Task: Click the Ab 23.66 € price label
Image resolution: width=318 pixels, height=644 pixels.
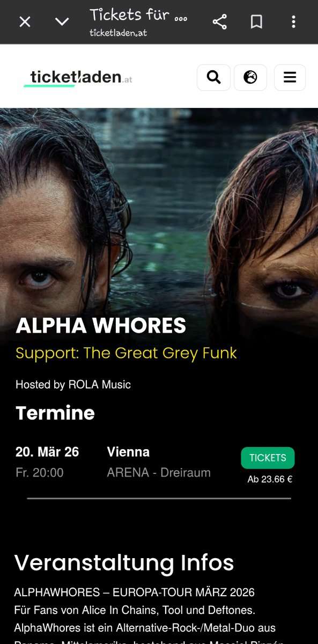Action: click(x=270, y=479)
